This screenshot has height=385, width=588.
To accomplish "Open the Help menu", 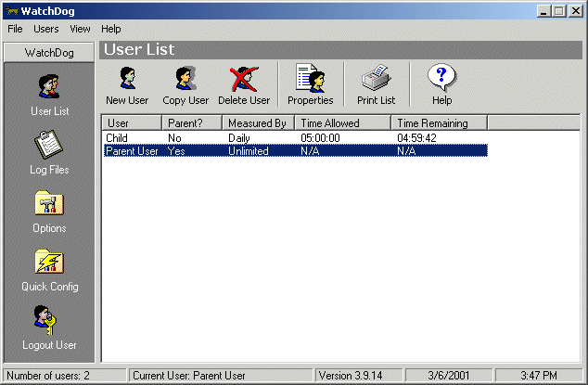I will 111,29.
